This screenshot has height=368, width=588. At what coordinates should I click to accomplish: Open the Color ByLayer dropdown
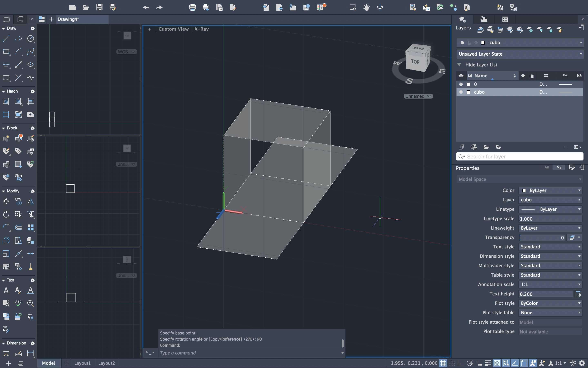[x=550, y=190]
